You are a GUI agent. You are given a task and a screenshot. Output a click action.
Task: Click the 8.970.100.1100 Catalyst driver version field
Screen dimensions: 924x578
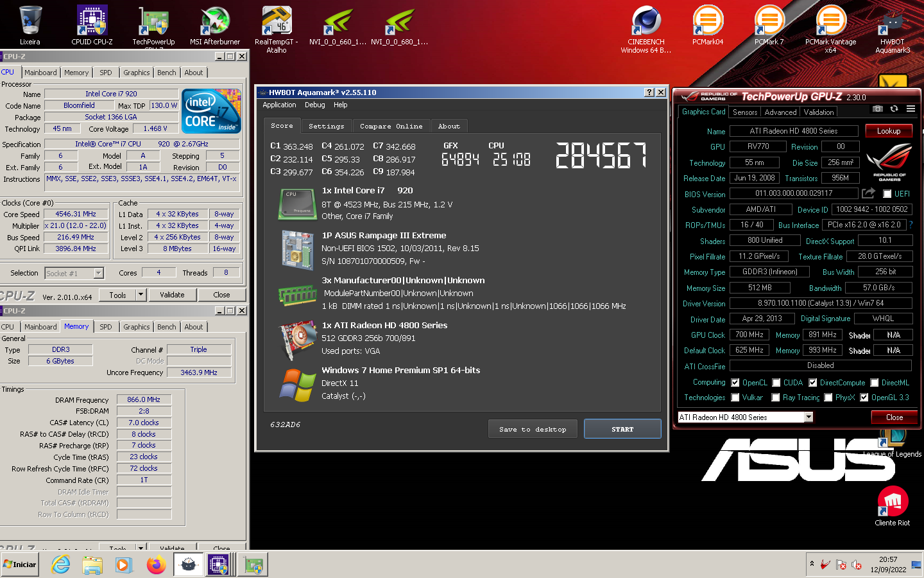(x=821, y=303)
